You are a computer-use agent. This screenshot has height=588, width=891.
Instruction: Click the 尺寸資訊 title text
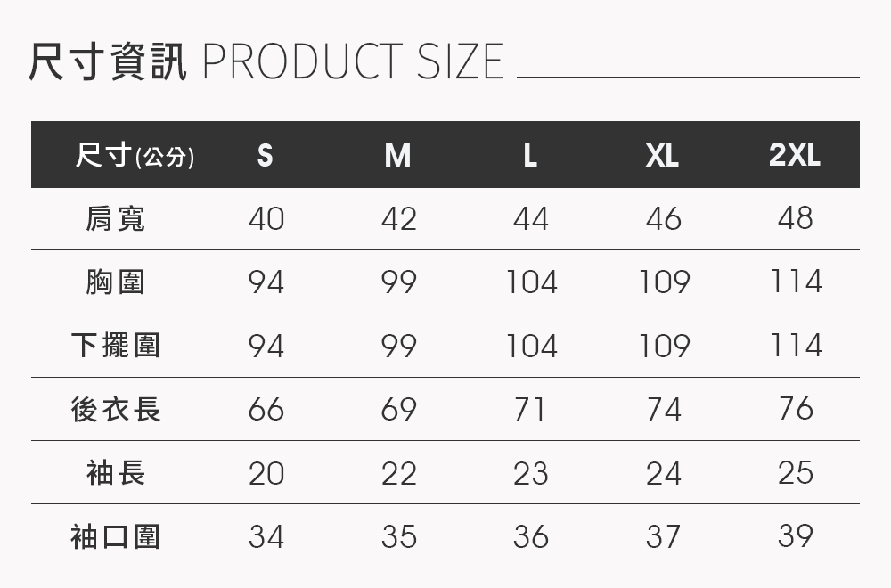tap(108, 61)
